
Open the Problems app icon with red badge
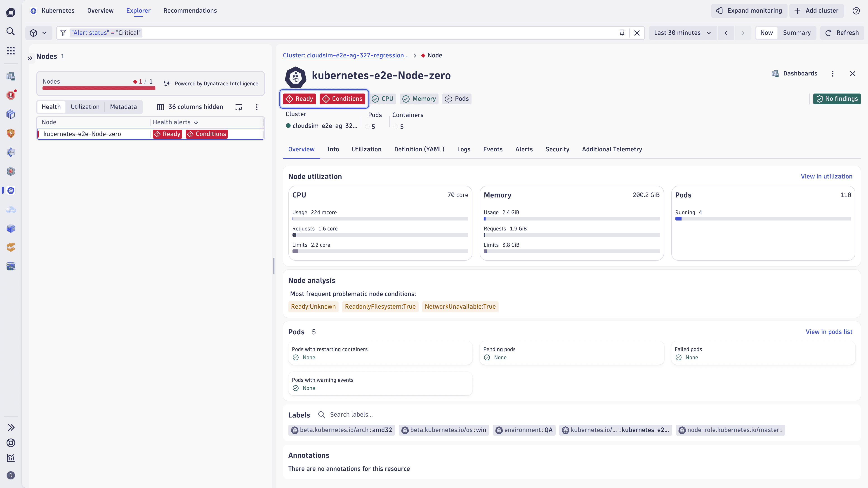[x=11, y=95]
